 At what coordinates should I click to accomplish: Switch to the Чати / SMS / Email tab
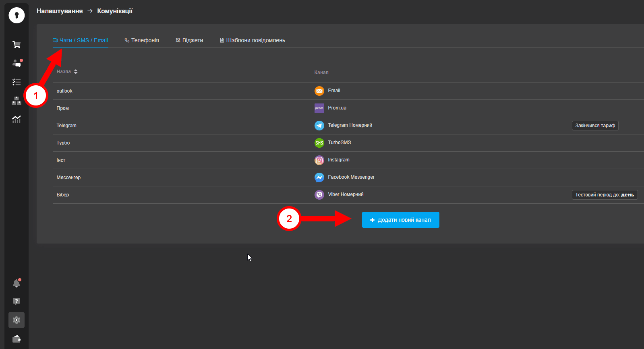(81, 40)
